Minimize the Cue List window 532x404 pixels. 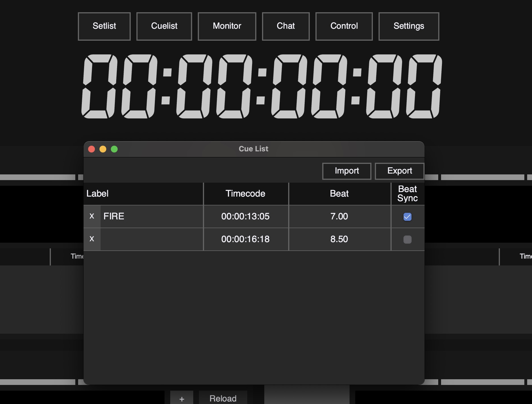coord(103,149)
